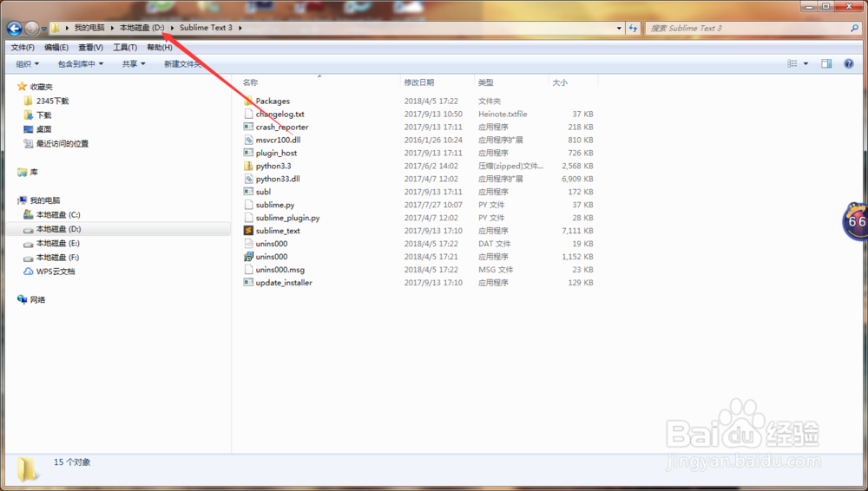Select the sublime_plugin.py file icon

248,218
